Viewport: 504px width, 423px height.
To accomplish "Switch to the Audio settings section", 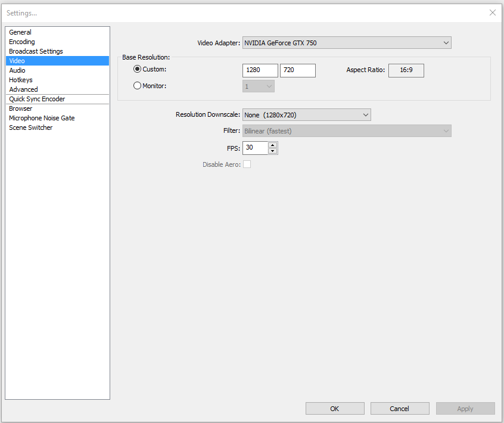I will (x=57, y=70).
